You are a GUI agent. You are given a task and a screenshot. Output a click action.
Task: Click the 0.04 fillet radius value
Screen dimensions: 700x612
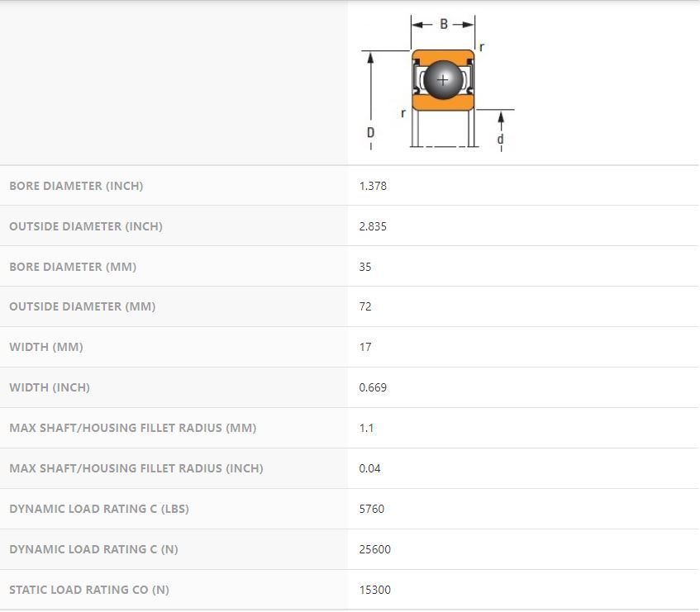(369, 468)
